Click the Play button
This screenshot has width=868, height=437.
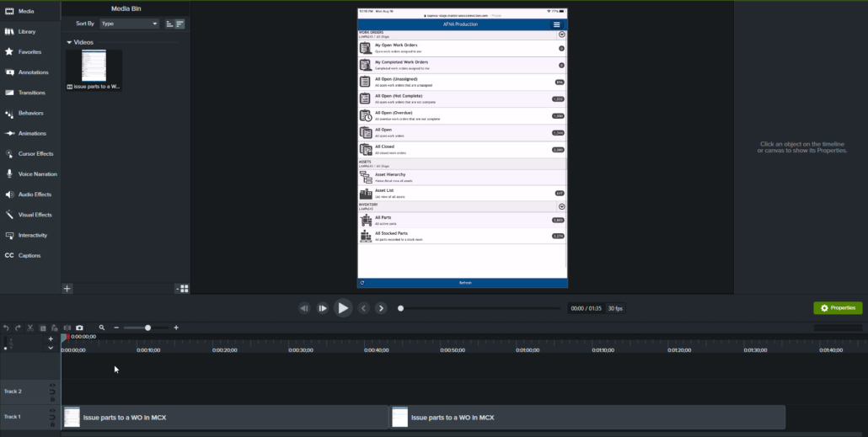pyautogui.click(x=343, y=308)
